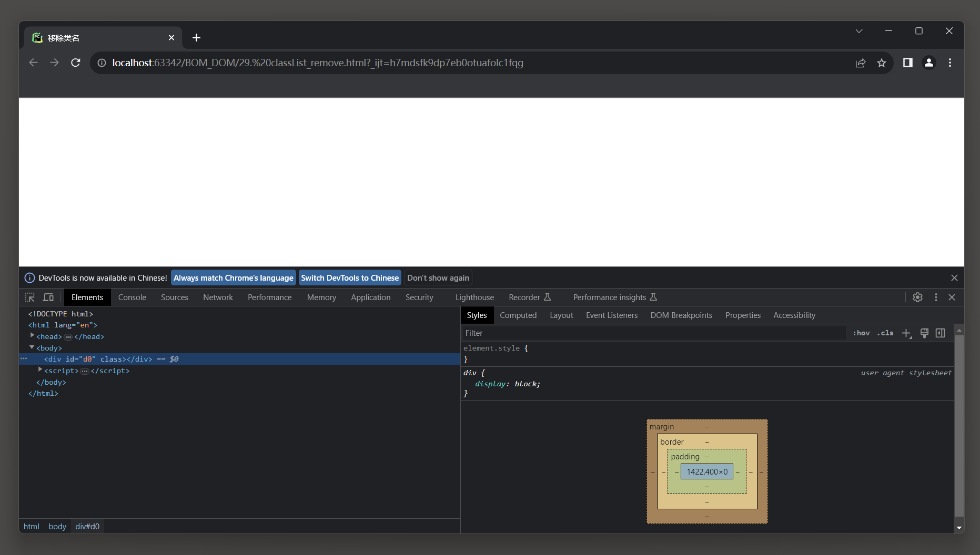980x555 pixels.
Task: Open the browser side panel icon
Action: 908,63
